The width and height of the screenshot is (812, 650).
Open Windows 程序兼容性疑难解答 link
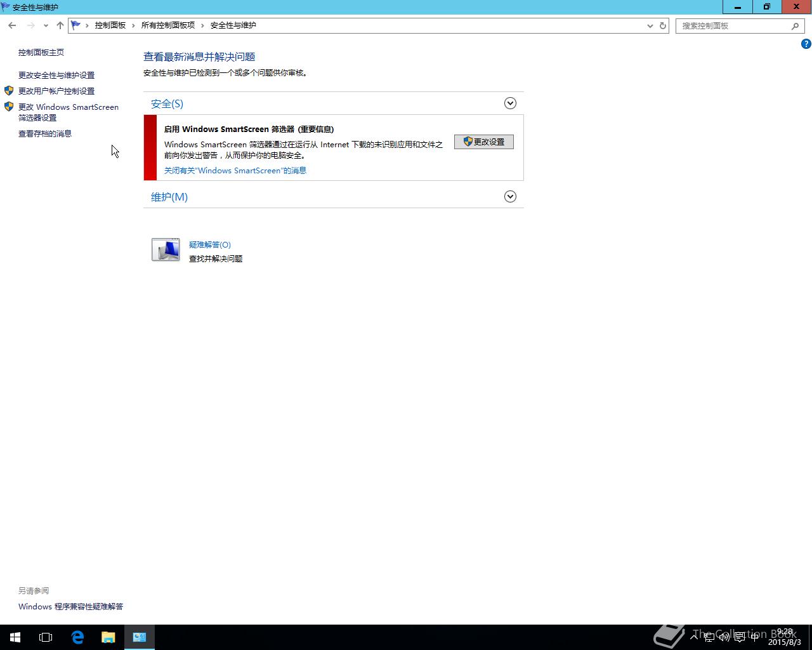71,606
